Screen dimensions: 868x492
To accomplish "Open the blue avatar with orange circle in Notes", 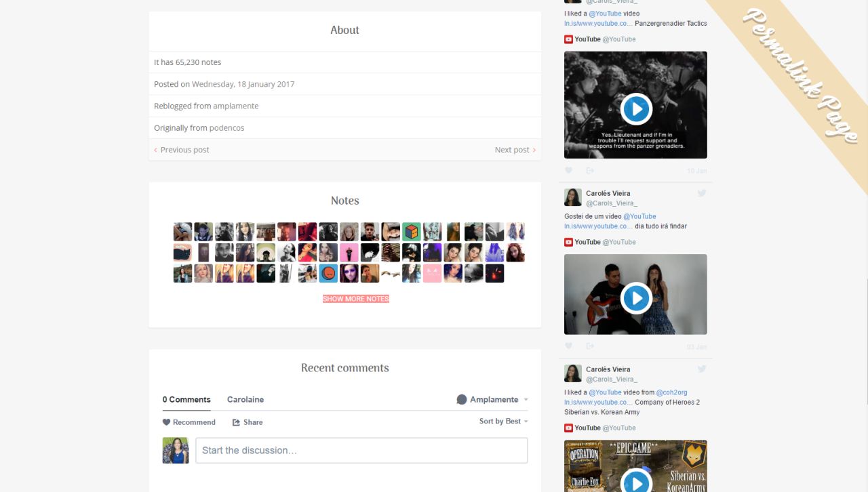I will pos(328,273).
